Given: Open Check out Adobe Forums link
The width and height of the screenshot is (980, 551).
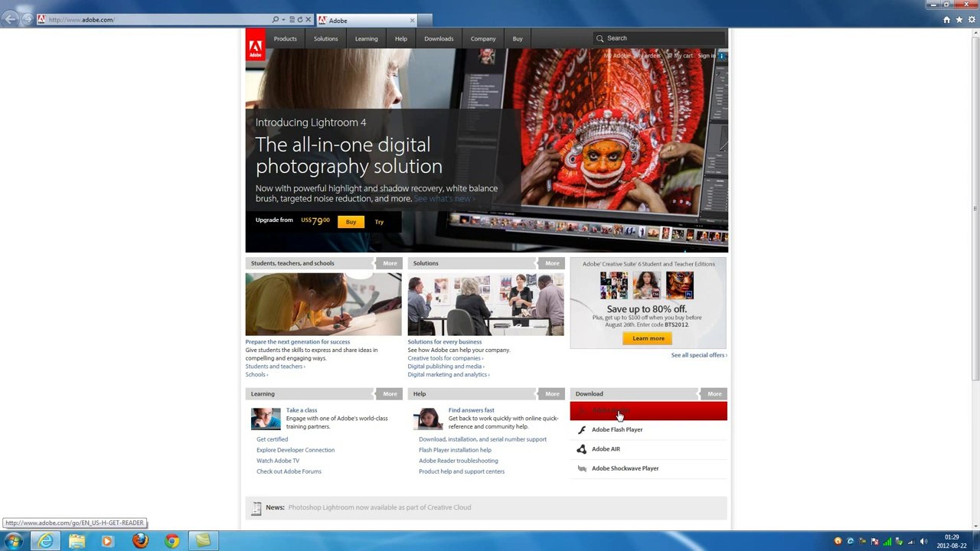Looking at the screenshot, I should 289,471.
